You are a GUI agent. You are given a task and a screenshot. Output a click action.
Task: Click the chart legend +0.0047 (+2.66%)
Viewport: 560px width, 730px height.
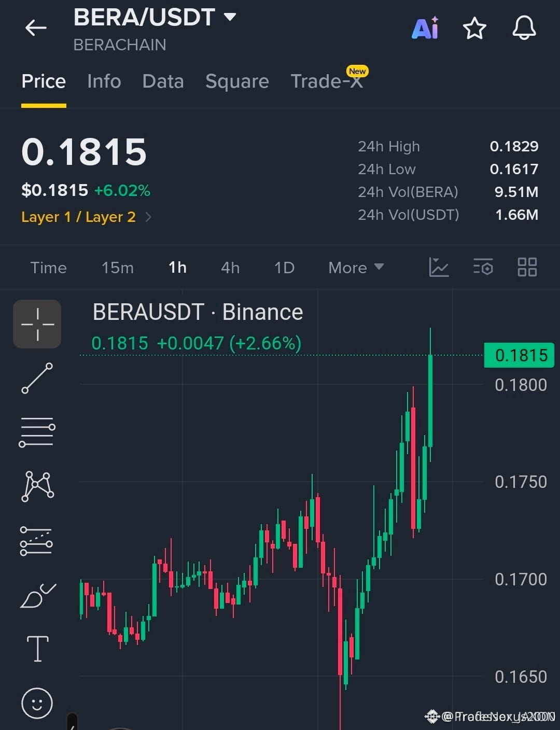pos(229,343)
